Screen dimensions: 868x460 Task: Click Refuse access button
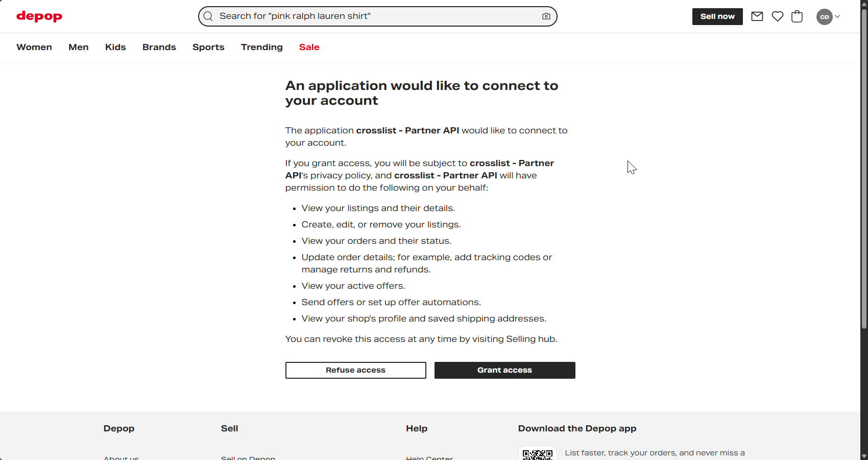356,370
